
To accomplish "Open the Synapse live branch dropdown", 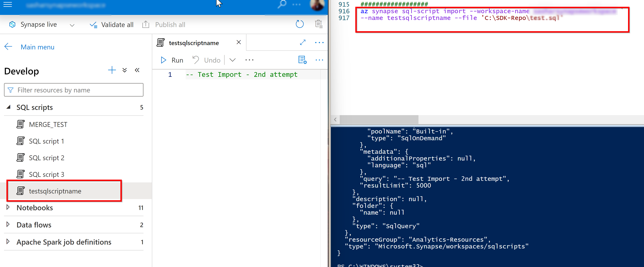I will click(72, 25).
